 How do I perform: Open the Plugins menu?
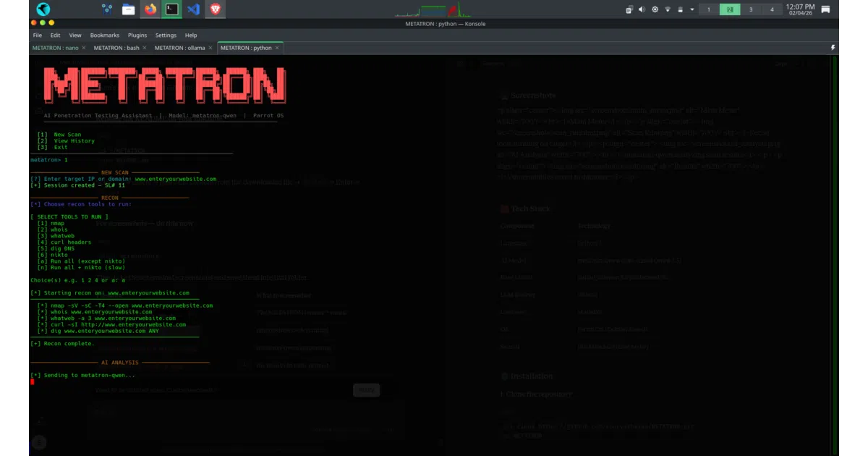click(137, 35)
